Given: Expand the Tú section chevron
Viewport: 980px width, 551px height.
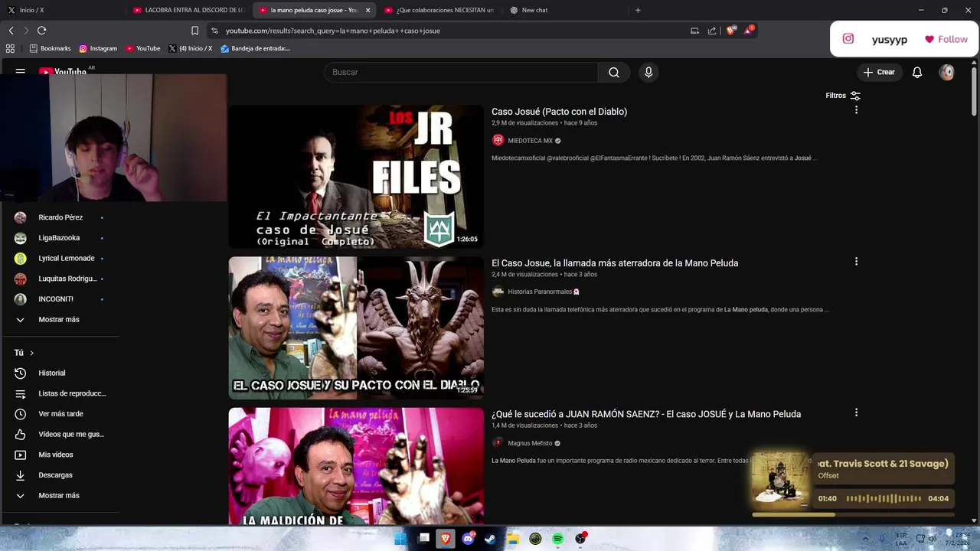Looking at the screenshot, I should click(x=31, y=353).
